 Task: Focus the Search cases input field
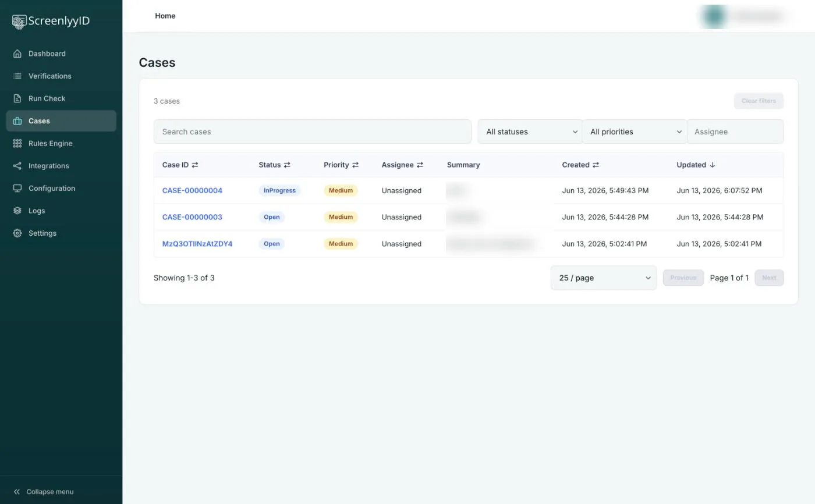(313, 132)
